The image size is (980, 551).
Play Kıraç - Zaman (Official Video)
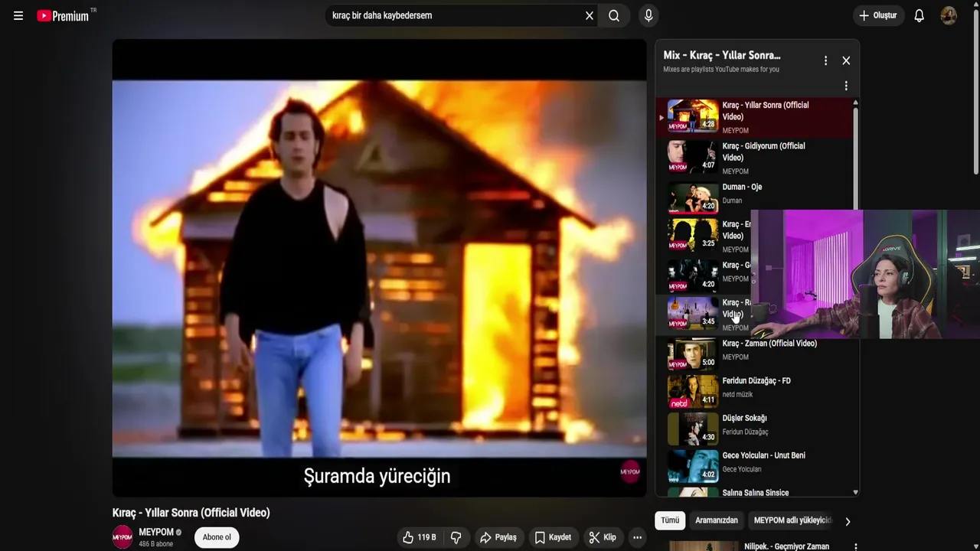(x=754, y=355)
